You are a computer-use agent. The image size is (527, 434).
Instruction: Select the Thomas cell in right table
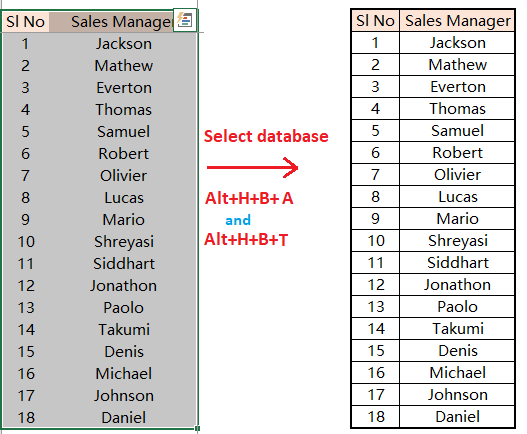click(457, 109)
